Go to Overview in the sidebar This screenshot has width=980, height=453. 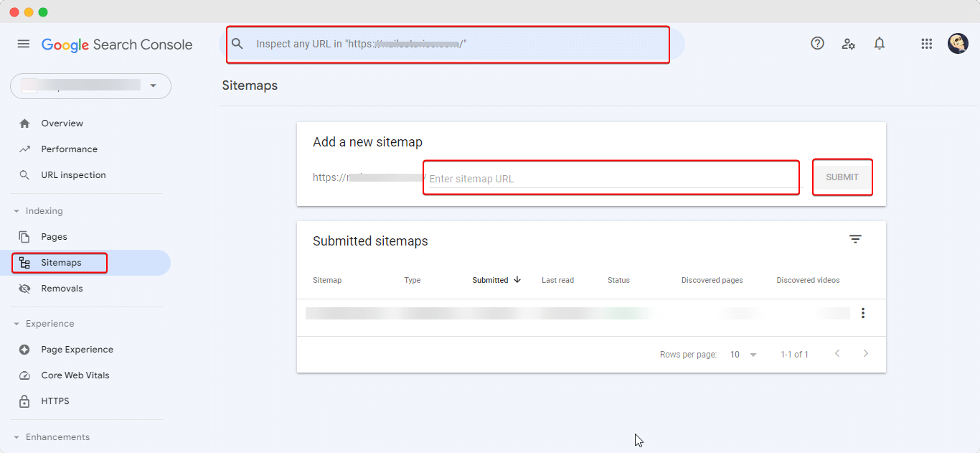tap(62, 123)
